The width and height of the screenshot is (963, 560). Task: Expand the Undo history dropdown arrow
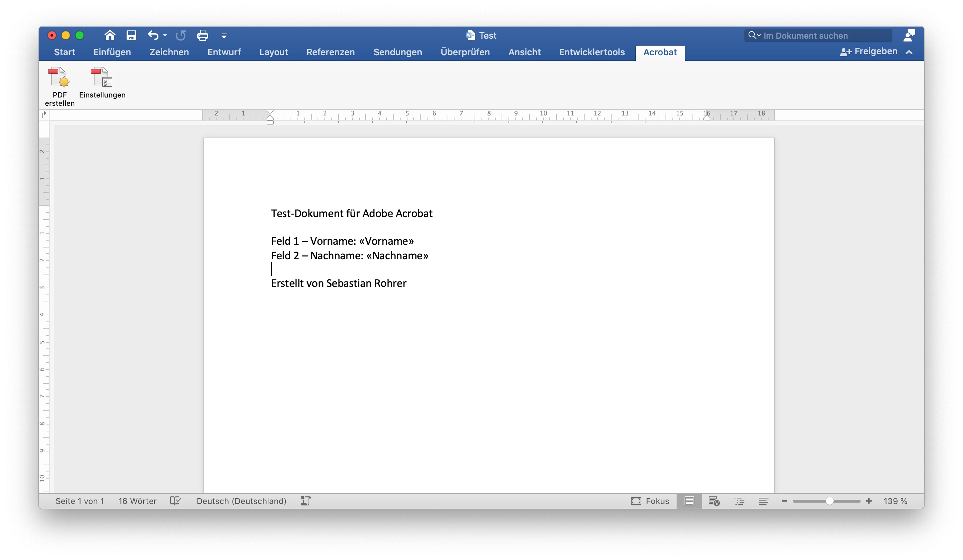pyautogui.click(x=165, y=36)
